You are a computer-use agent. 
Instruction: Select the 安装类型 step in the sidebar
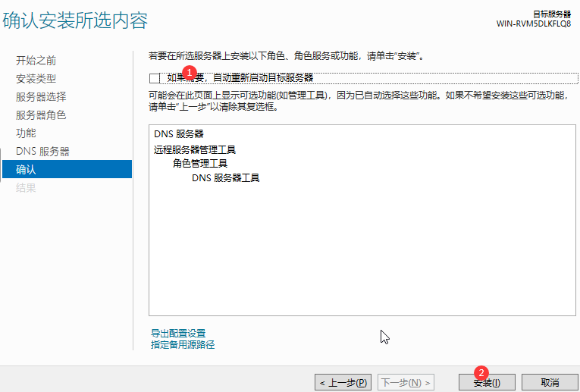[x=36, y=79]
